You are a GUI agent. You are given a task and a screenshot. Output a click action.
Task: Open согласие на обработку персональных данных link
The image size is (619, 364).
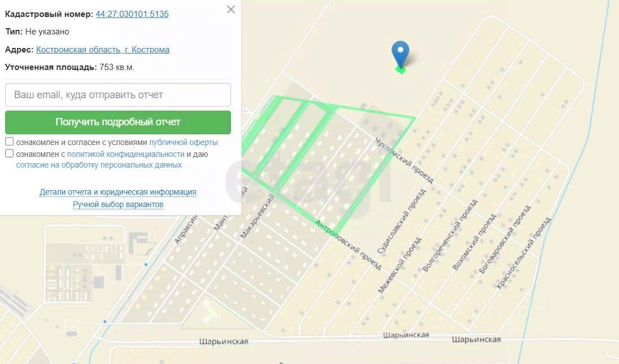coord(99,165)
